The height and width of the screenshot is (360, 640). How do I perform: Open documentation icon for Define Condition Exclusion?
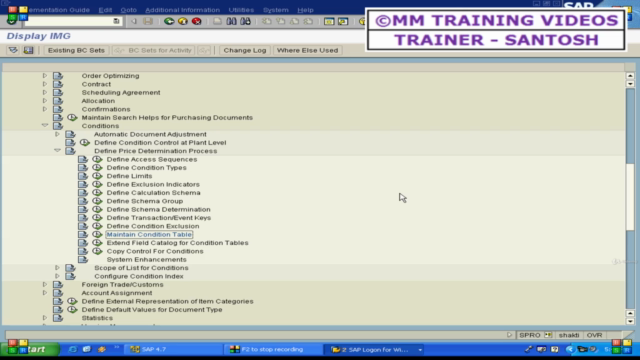[x=83, y=226]
